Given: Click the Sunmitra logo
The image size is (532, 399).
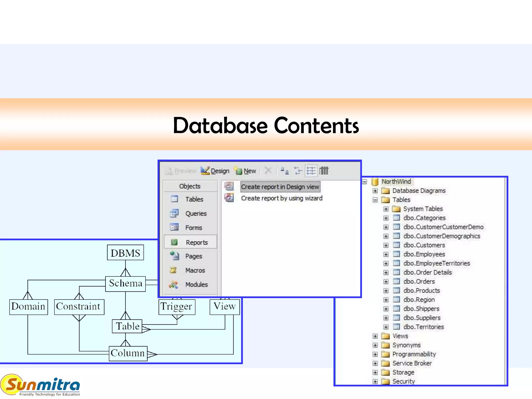Looking at the screenshot, I should click(40, 385).
